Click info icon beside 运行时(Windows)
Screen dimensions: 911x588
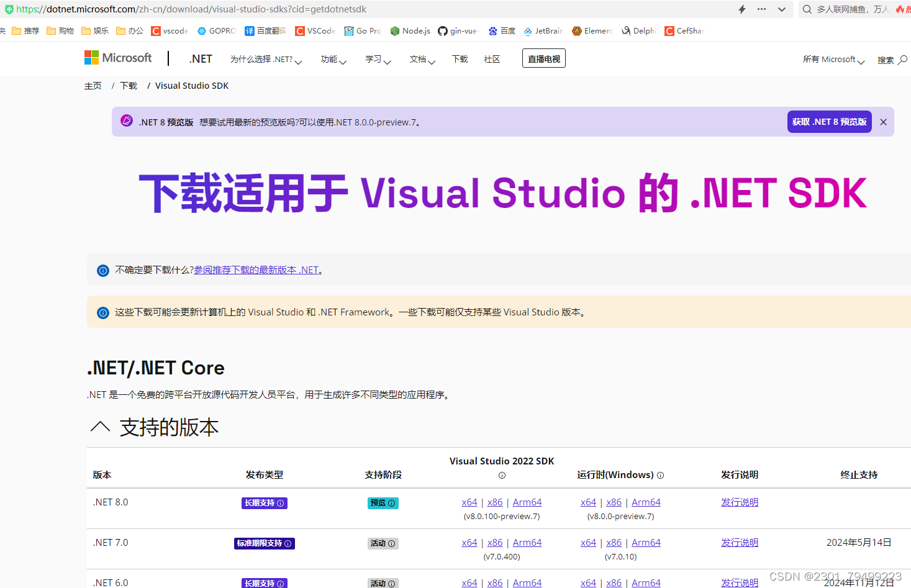660,476
